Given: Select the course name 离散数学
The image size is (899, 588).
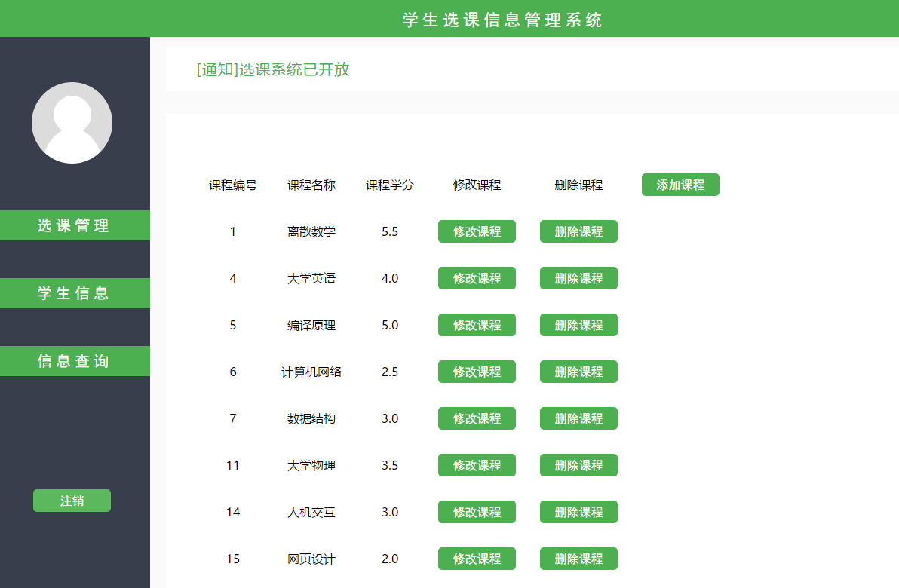Looking at the screenshot, I should (311, 231).
